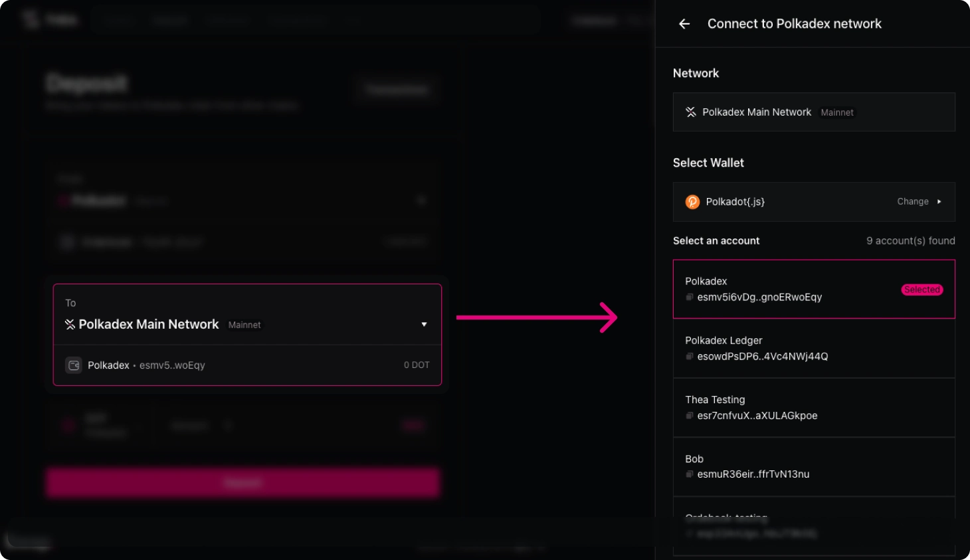
Task: Open Polkadex Main Network selector in side panel
Action: click(x=813, y=112)
